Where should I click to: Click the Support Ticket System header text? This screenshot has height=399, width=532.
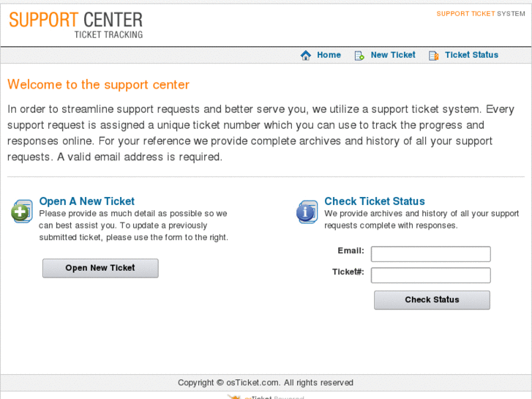coord(481,14)
